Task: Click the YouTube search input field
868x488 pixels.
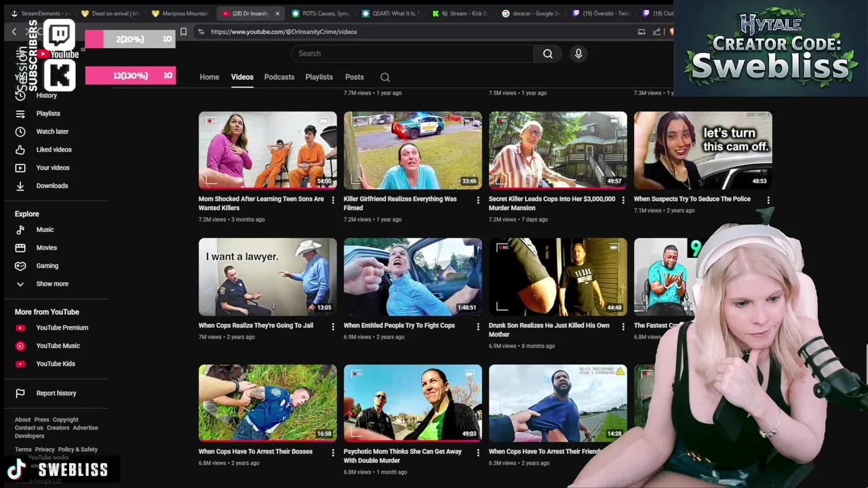Action: point(412,54)
